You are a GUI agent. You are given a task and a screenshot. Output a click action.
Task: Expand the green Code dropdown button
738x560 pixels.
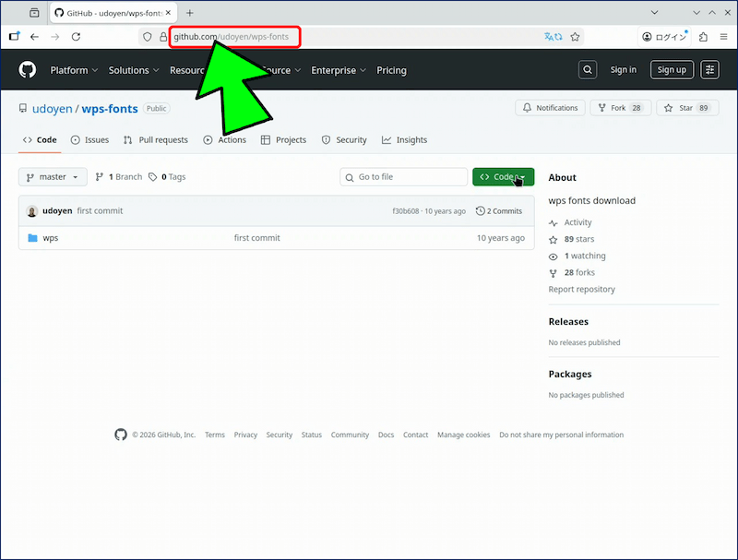pyautogui.click(x=503, y=177)
